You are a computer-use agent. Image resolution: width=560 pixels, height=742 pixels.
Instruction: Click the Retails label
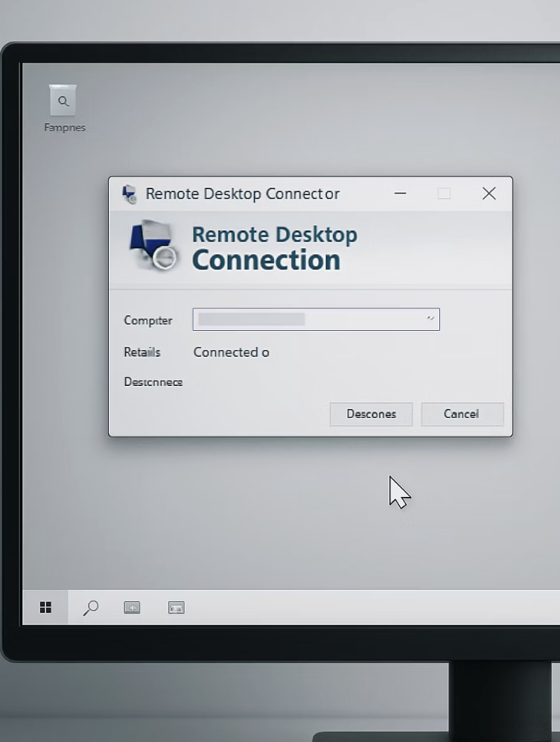click(142, 352)
